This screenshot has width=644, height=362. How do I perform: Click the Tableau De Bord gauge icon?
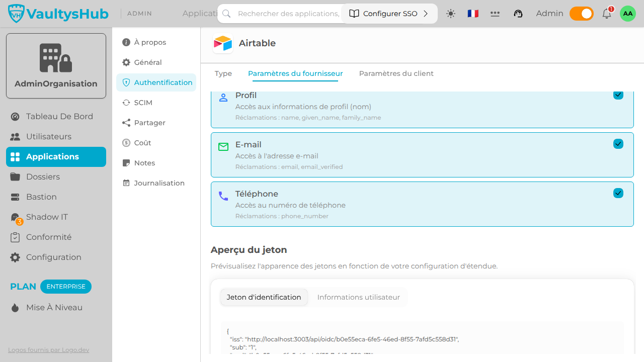(x=15, y=117)
